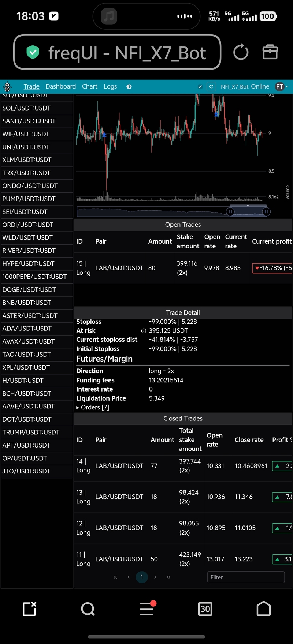The height and width of the screenshot is (644, 293).
Task: Click open trade 15 LAB/USDT:USDT row
Action: [183, 268]
